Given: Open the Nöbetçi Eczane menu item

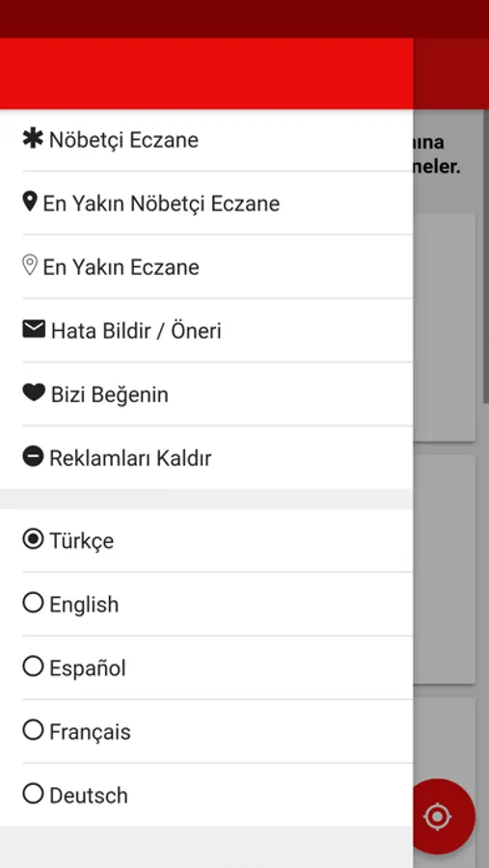Looking at the screenshot, I should pyautogui.click(x=206, y=140).
